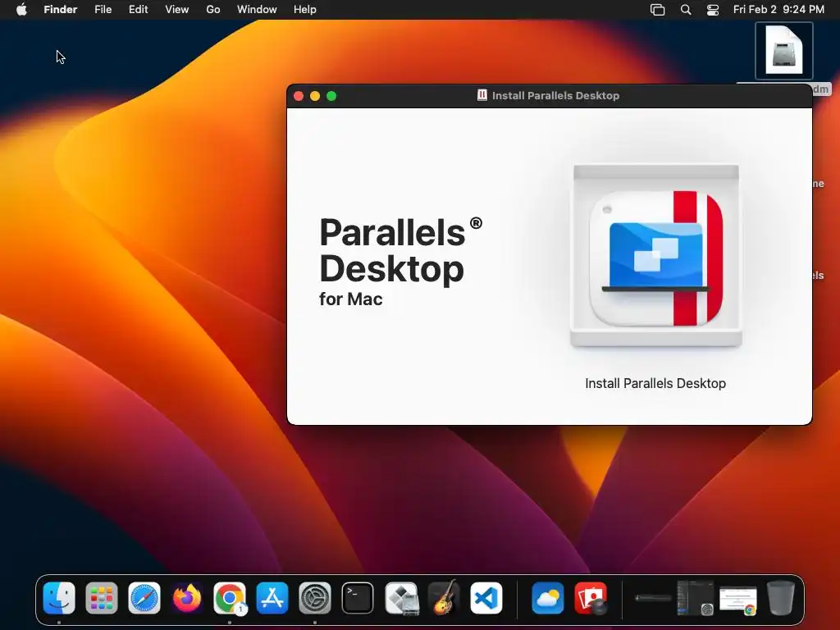The image size is (840, 630).
Task: Restore the minimized Chrome window in Dock
Action: click(738, 600)
